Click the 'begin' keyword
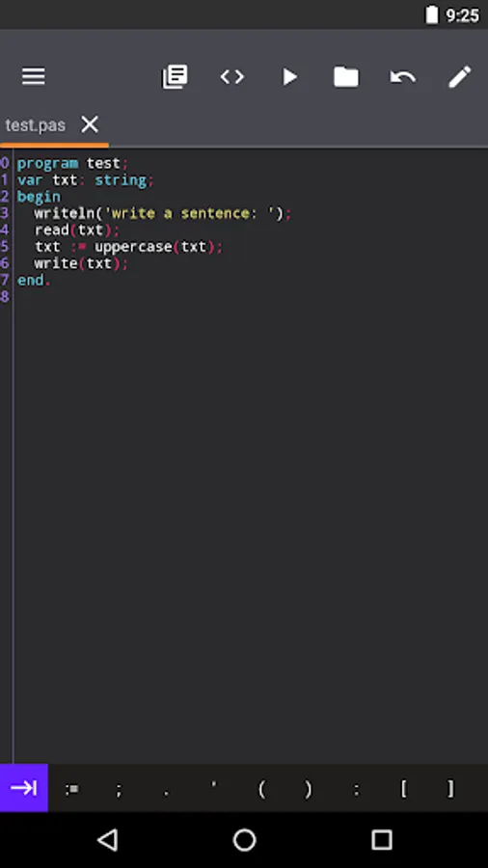The image size is (488, 868). coord(39,197)
